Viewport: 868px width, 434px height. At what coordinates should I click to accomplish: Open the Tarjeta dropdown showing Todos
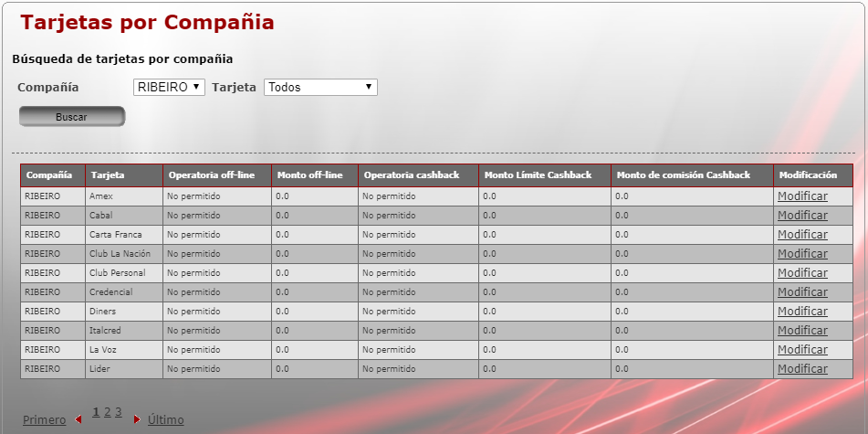click(320, 87)
